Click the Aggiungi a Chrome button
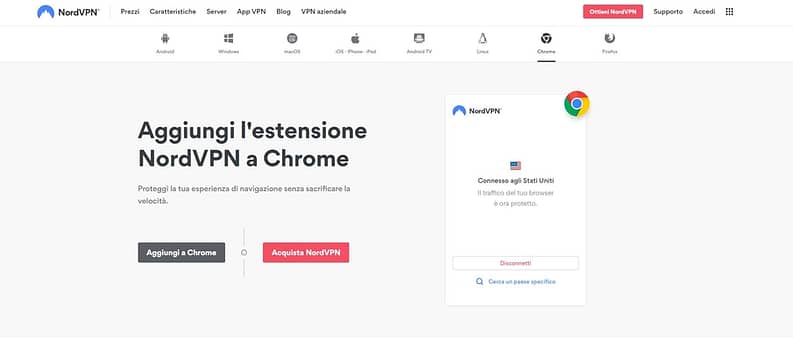The width and height of the screenshot is (793, 364). [x=182, y=252]
